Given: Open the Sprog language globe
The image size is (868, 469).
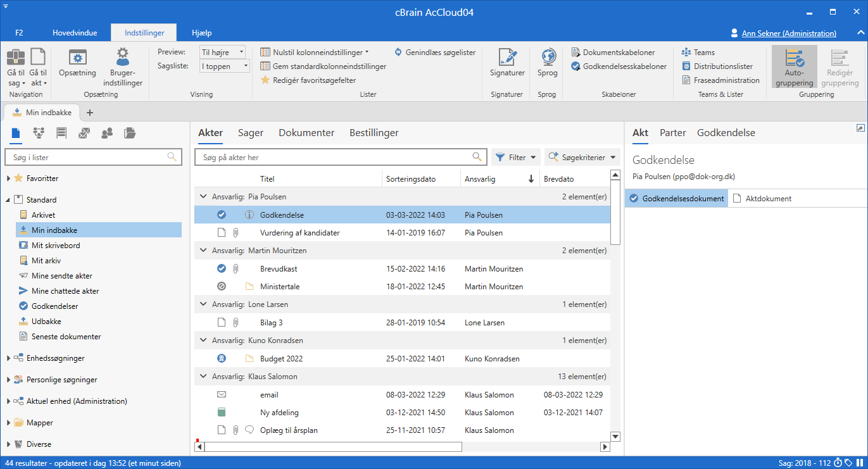Looking at the screenshot, I should click(547, 63).
